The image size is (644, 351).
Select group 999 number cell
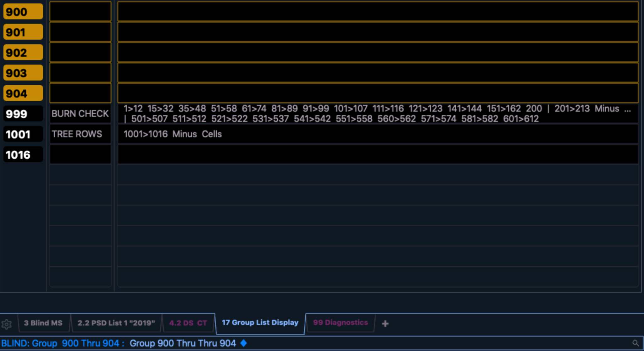(x=23, y=114)
